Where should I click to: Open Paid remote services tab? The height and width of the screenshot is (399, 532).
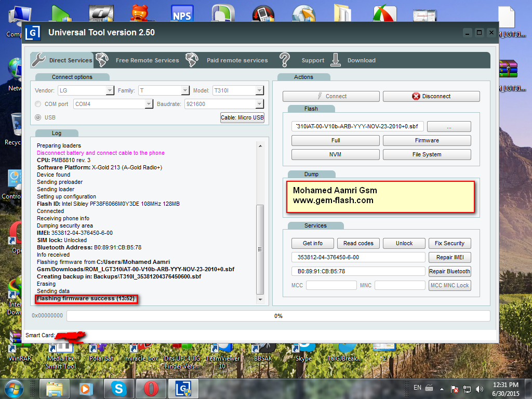pos(237,60)
